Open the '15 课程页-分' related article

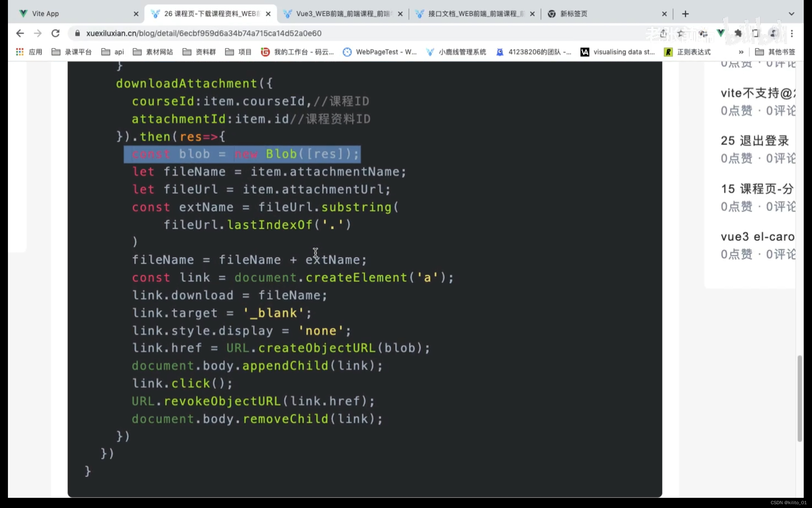[757, 189]
